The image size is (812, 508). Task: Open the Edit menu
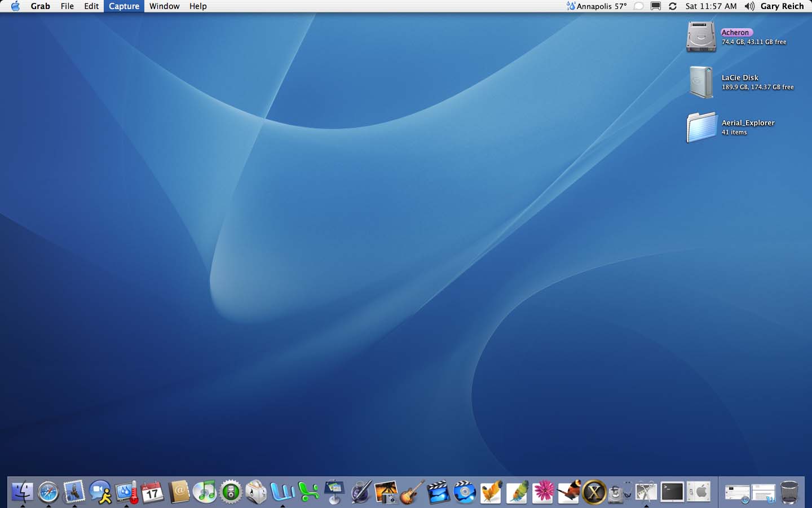(91, 6)
